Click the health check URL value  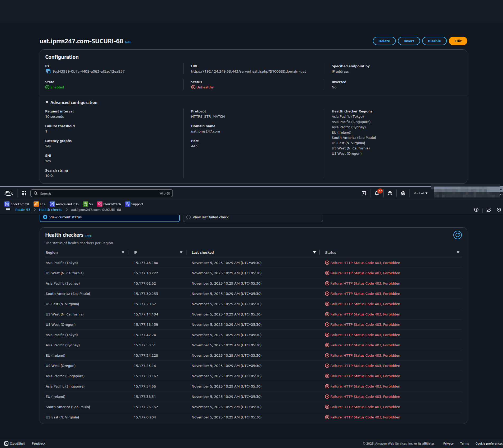[x=248, y=72]
